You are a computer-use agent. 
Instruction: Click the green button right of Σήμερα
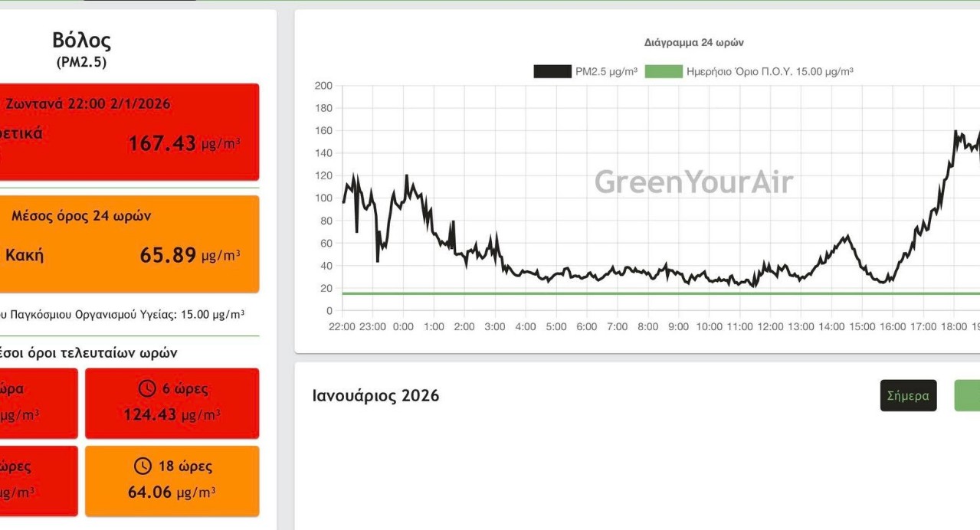tap(967, 395)
